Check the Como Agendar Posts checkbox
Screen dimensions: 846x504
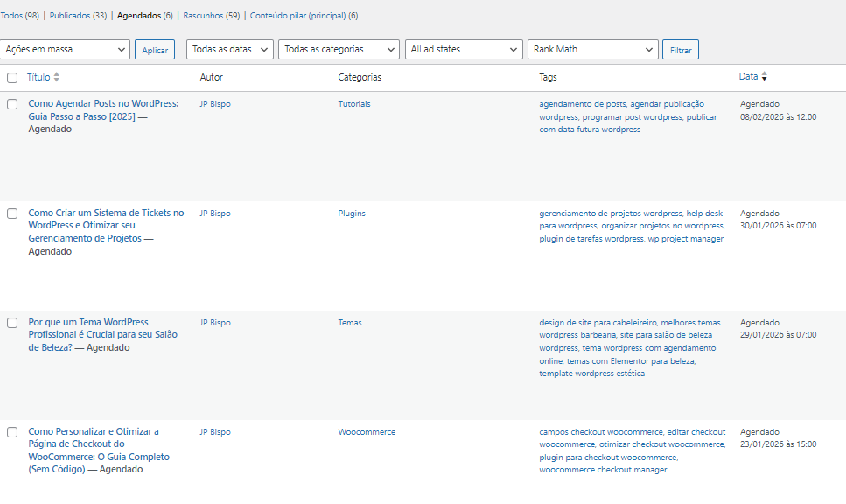point(12,103)
